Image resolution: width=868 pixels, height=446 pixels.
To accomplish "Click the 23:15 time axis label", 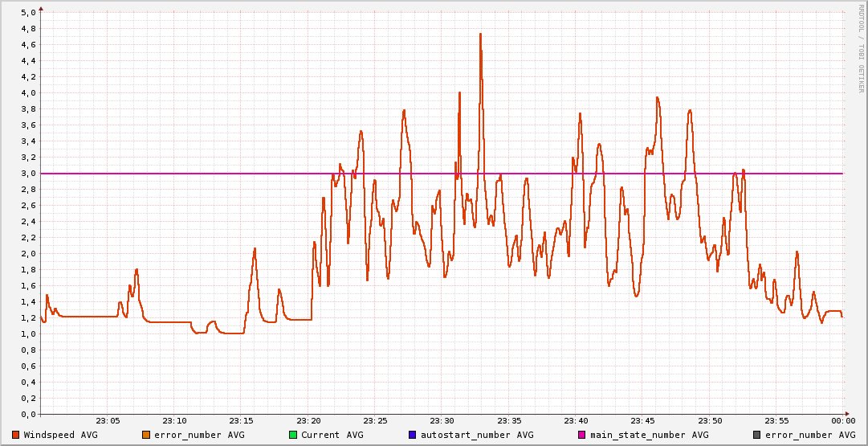I will (241, 421).
